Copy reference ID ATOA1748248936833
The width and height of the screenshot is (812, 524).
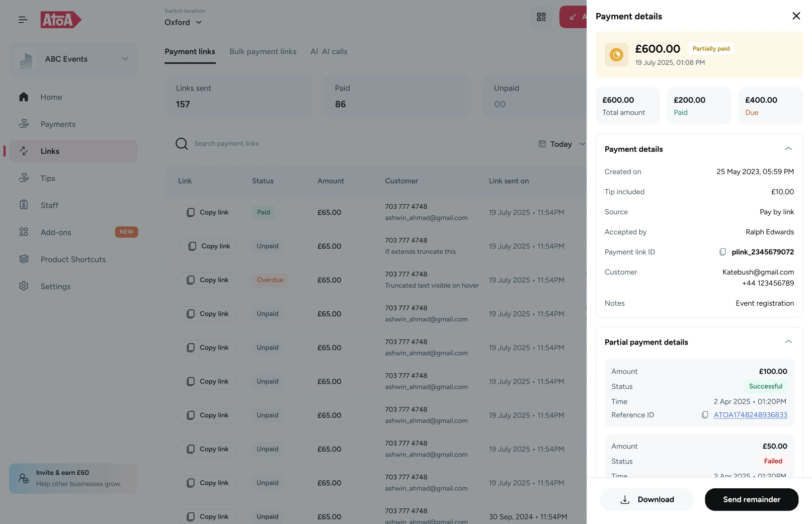705,415
